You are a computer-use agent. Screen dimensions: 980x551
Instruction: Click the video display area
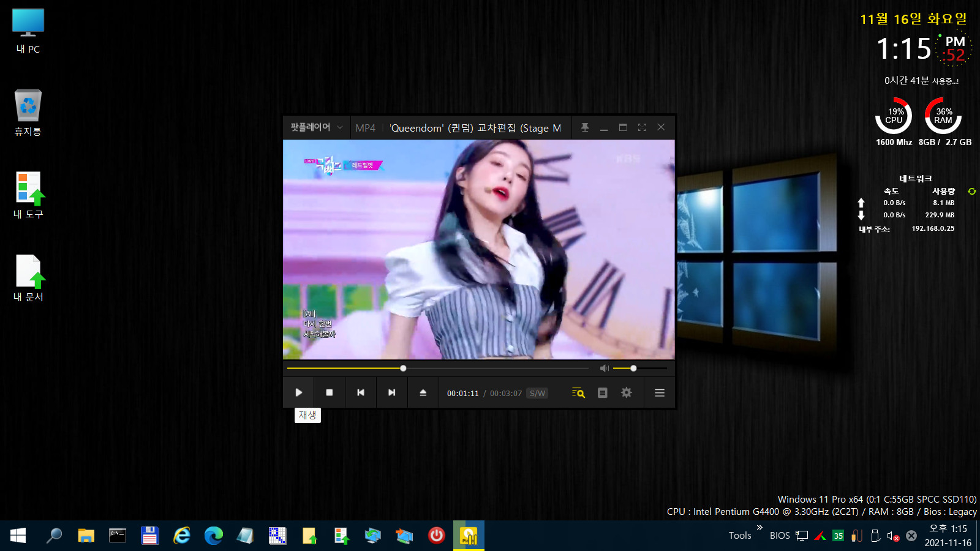pos(479,249)
